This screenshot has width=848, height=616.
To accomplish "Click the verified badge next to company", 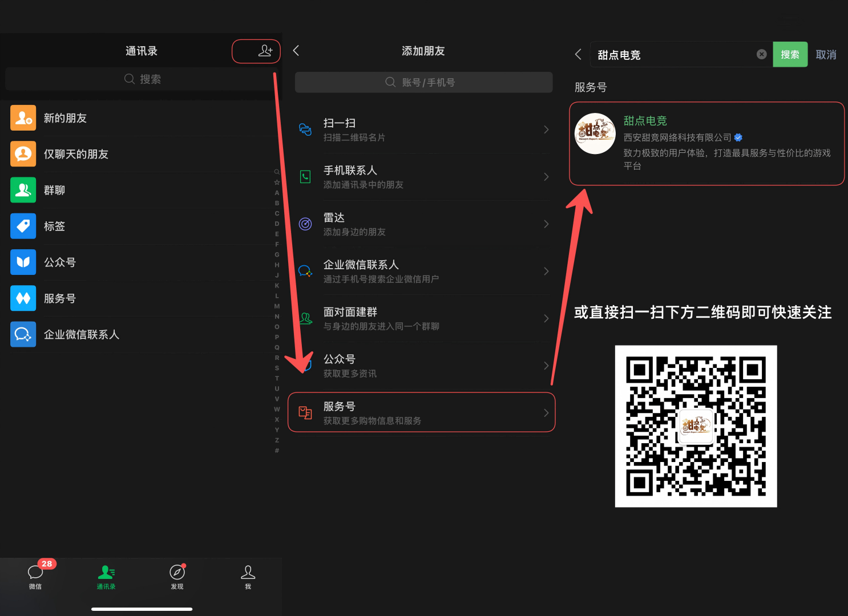I will tap(738, 137).
